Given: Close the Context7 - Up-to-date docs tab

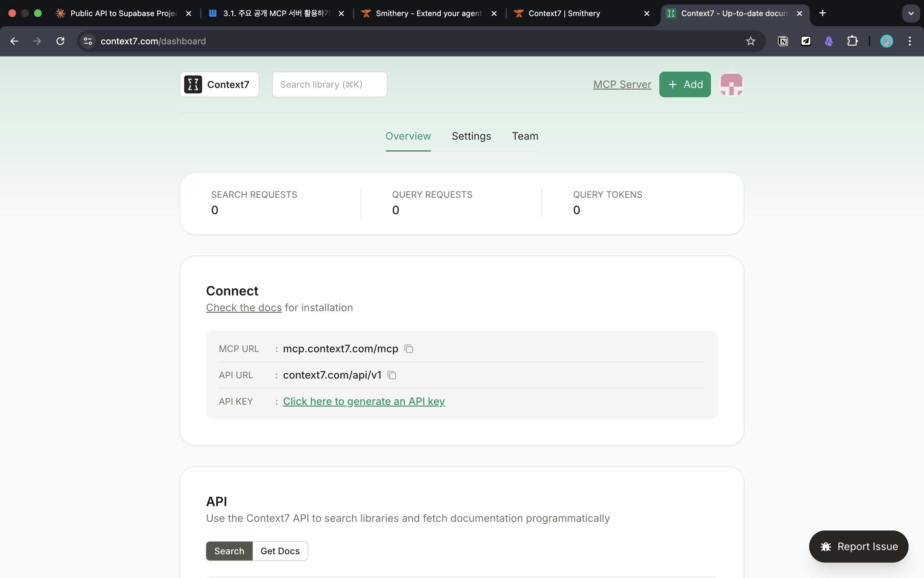Looking at the screenshot, I should tap(799, 13).
